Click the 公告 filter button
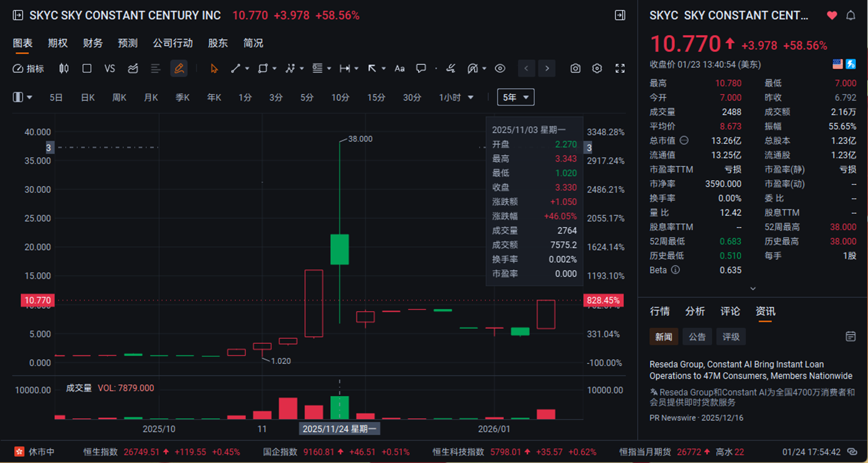This screenshot has height=463, width=868. click(x=697, y=337)
